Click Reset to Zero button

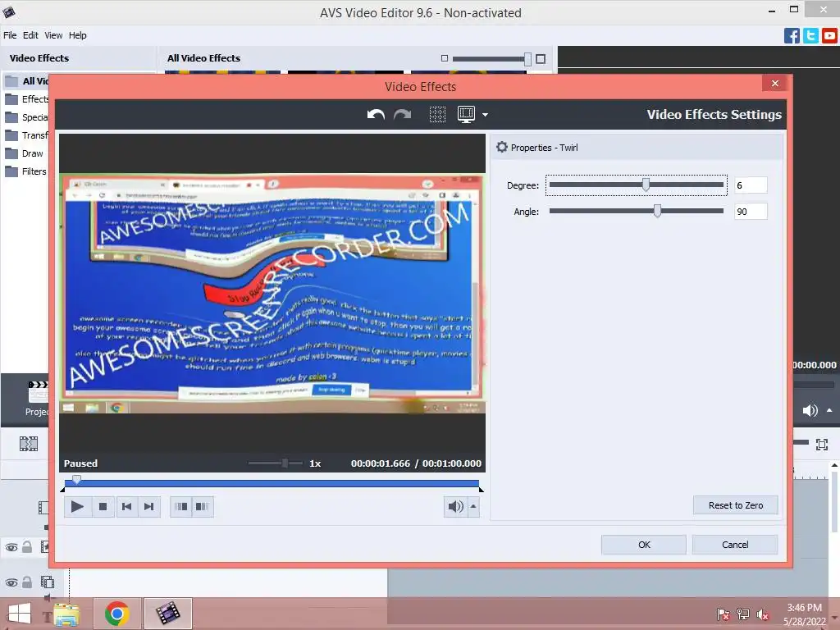(x=736, y=505)
